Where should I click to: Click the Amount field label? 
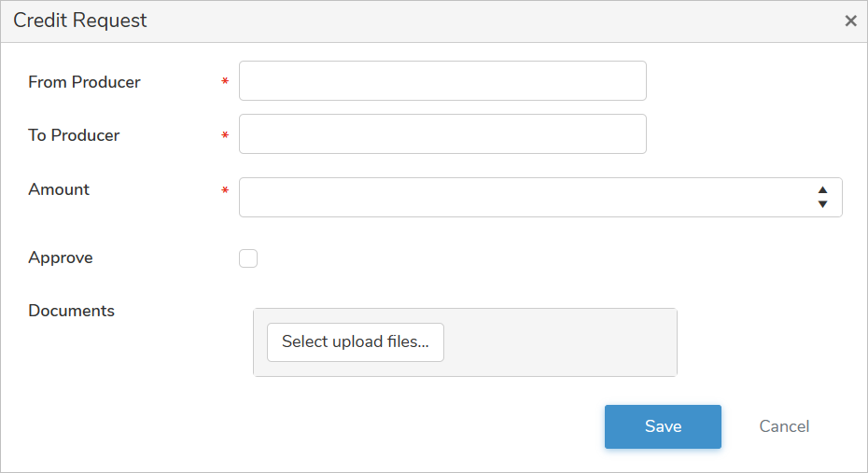[x=59, y=189]
